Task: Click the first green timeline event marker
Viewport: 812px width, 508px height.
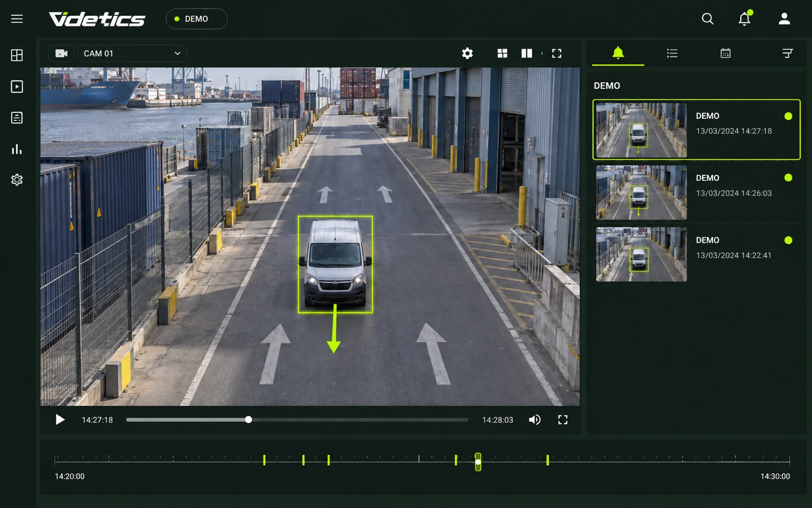Action: coord(264,460)
